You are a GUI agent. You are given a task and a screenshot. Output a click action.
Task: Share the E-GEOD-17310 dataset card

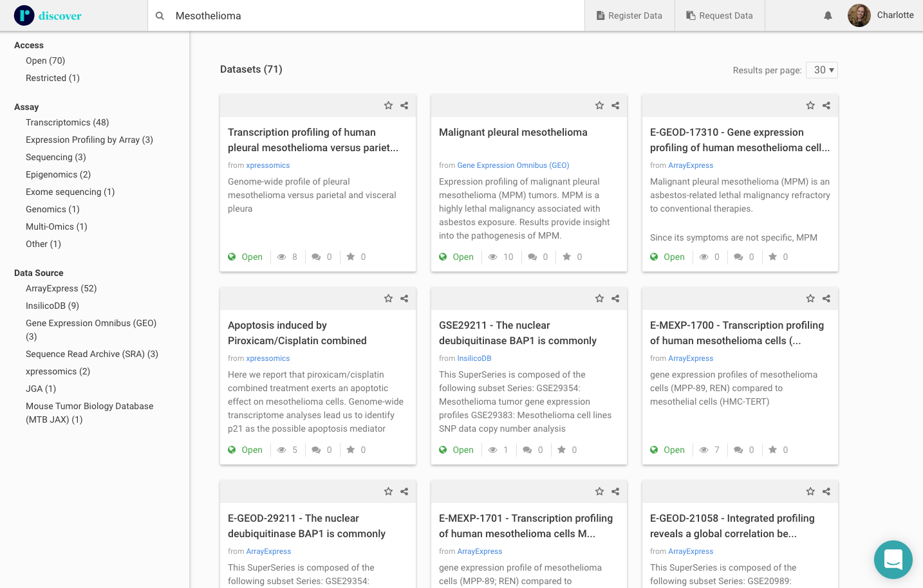(826, 106)
